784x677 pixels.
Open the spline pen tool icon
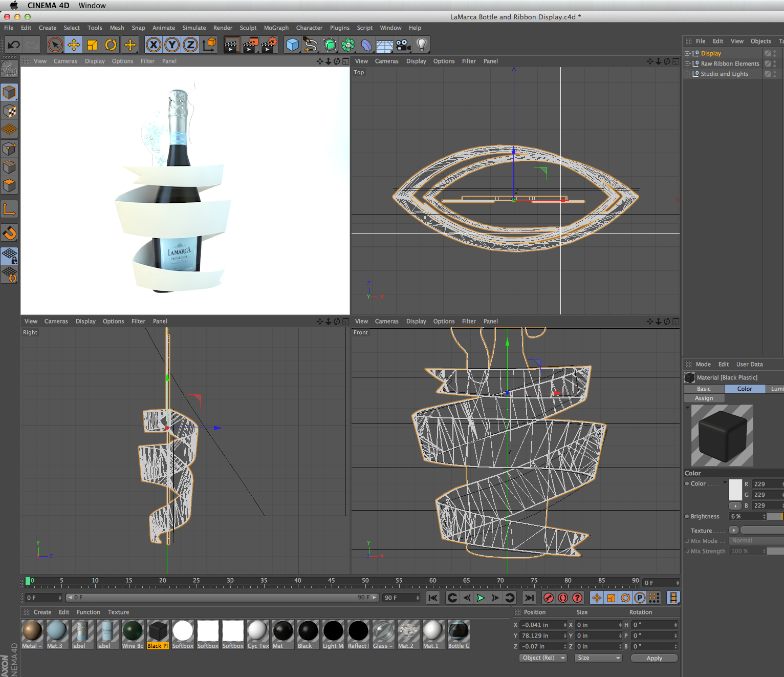coord(311,45)
